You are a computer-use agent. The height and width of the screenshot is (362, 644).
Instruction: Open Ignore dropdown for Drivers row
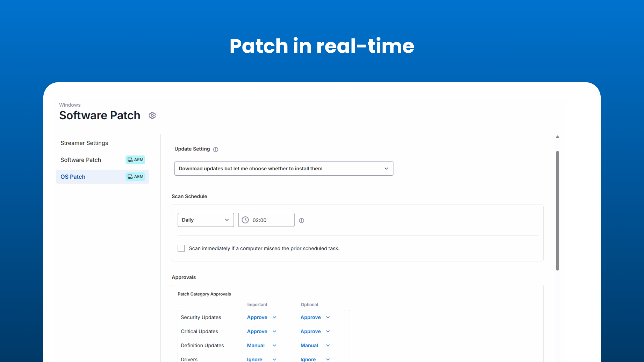click(x=274, y=359)
